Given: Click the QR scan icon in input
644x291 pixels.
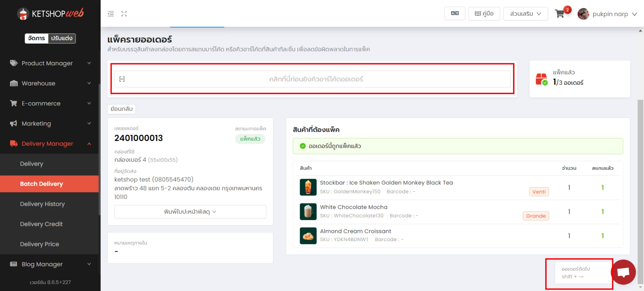Looking at the screenshot, I should click(122, 79).
